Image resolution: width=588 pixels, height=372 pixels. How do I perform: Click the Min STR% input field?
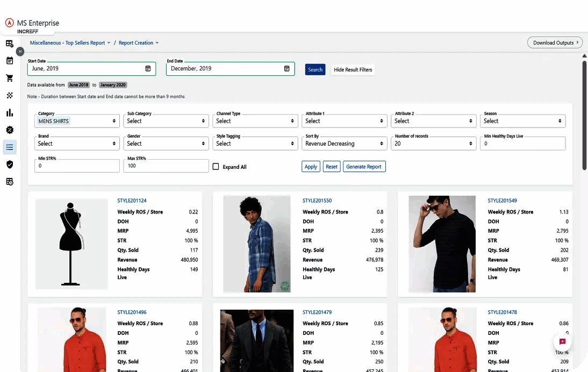point(77,166)
